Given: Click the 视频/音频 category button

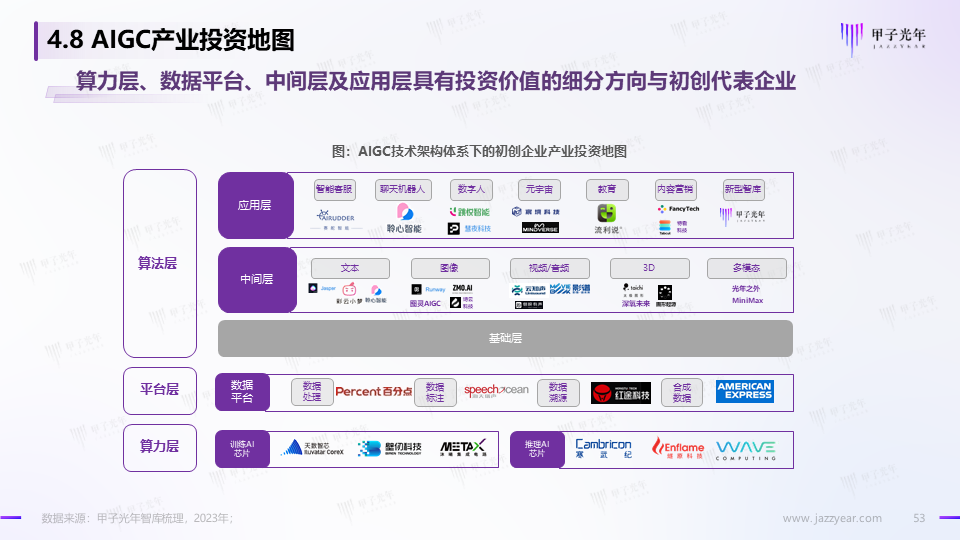Looking at the screenshot, I should 541,268.
